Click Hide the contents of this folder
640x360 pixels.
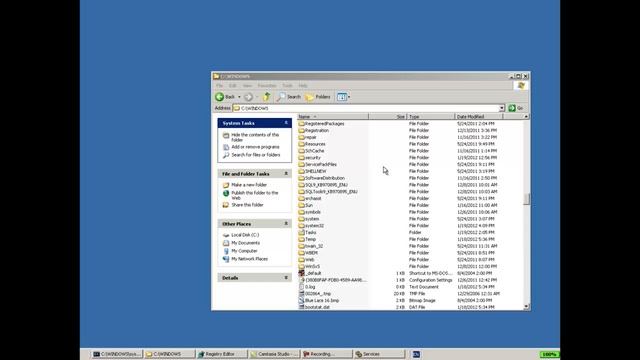(x=255, y=137)
